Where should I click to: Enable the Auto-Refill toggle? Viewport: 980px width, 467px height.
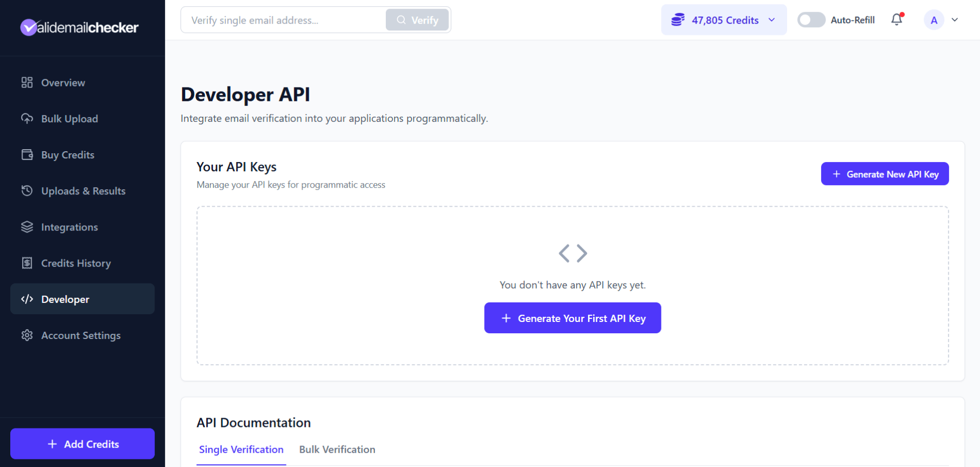(x=811, y=20)
